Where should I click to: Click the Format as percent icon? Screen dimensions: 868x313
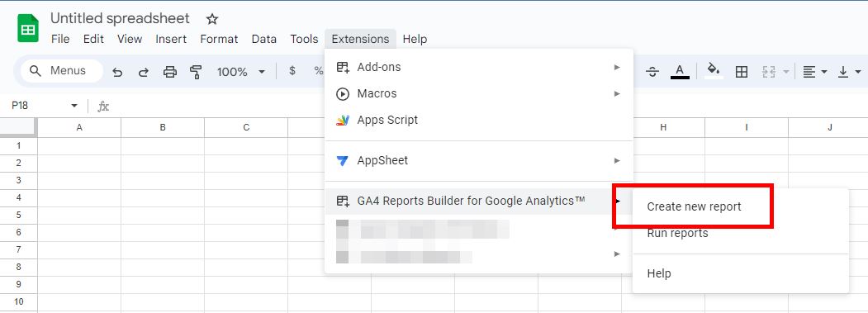pyautogui.click(x=318, y=71)
